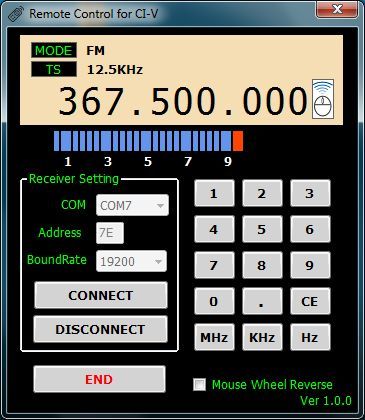Tap keypad digit 0
The height and width of the screenshot is (420, 365).
coord(214,301)
